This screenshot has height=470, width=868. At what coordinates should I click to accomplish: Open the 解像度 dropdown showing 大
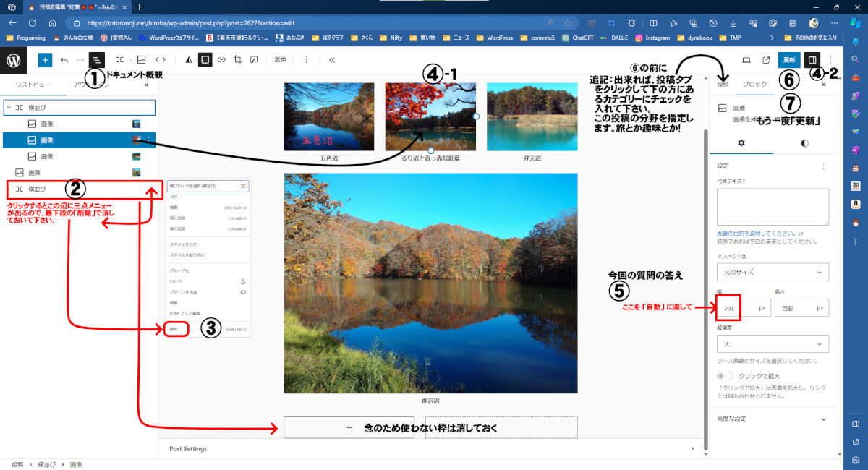pos(773,344)
